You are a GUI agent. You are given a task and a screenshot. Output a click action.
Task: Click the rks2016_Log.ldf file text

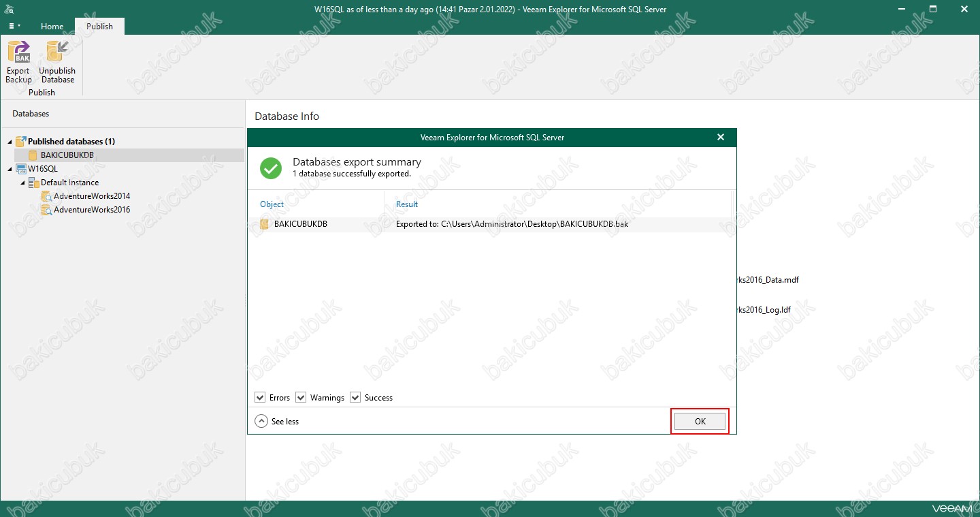pos(764,310)
